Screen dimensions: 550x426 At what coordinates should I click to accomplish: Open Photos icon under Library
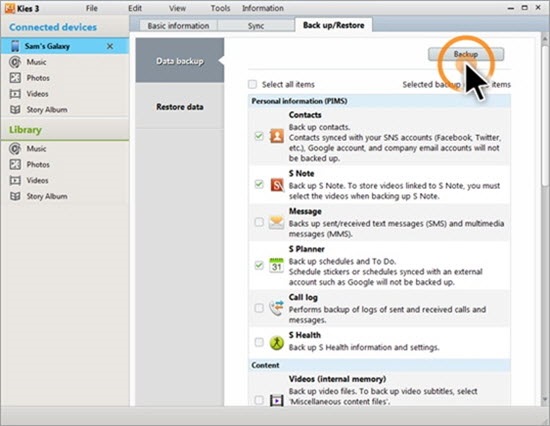click(x=15, y=164)
